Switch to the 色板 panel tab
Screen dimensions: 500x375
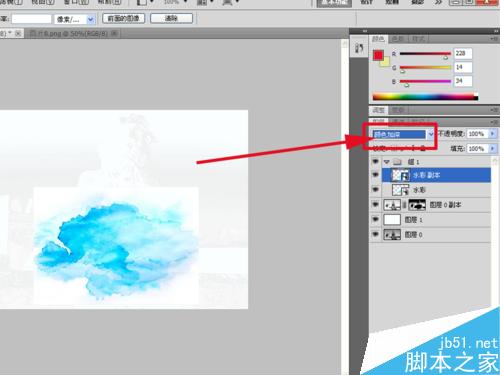point(398,39)
